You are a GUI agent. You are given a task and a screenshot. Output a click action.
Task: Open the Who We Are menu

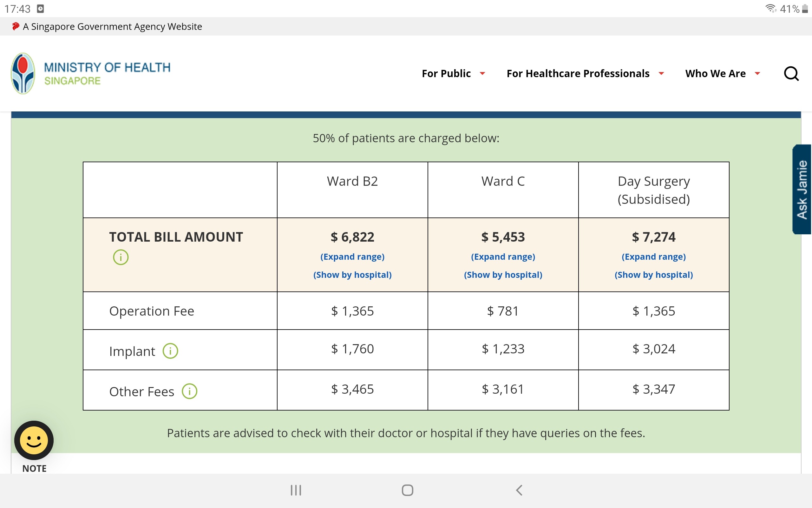(715, 74)
